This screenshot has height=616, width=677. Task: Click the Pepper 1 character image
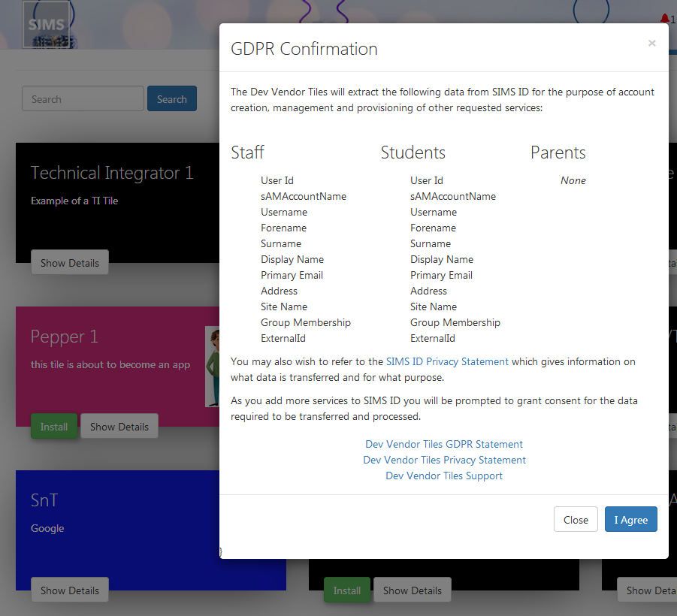212,367
